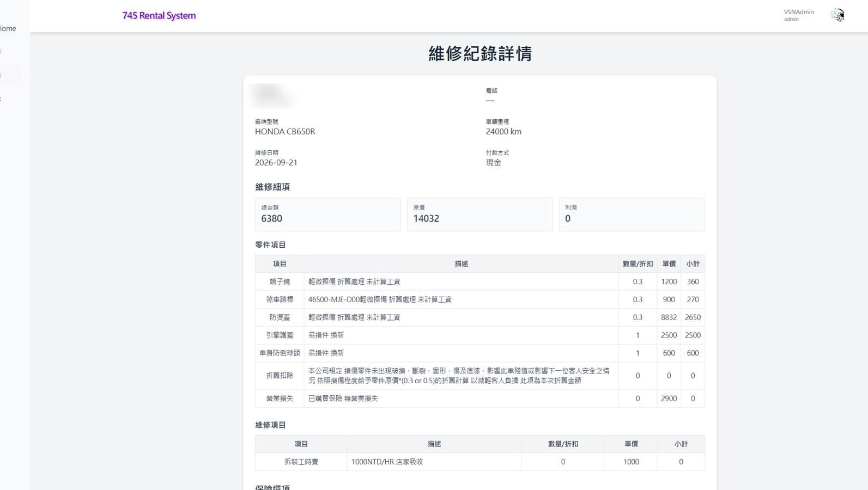Screen dimensions: 868x490
Task: Click the 拆裝工時費 row item name
Action: pyautogui.click(x=301, y=462)
